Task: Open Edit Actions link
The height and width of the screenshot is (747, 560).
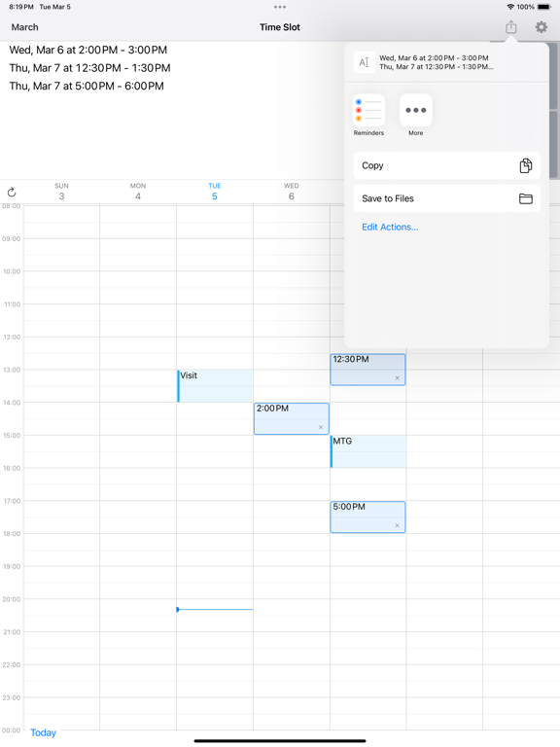Action: [x=390, y=228]
